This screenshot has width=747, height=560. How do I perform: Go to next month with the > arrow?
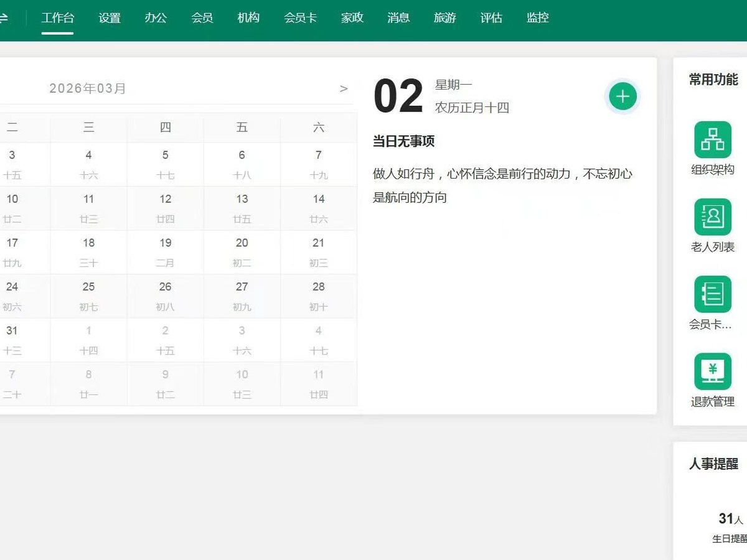pyautogui.click(x=344, y=88)
